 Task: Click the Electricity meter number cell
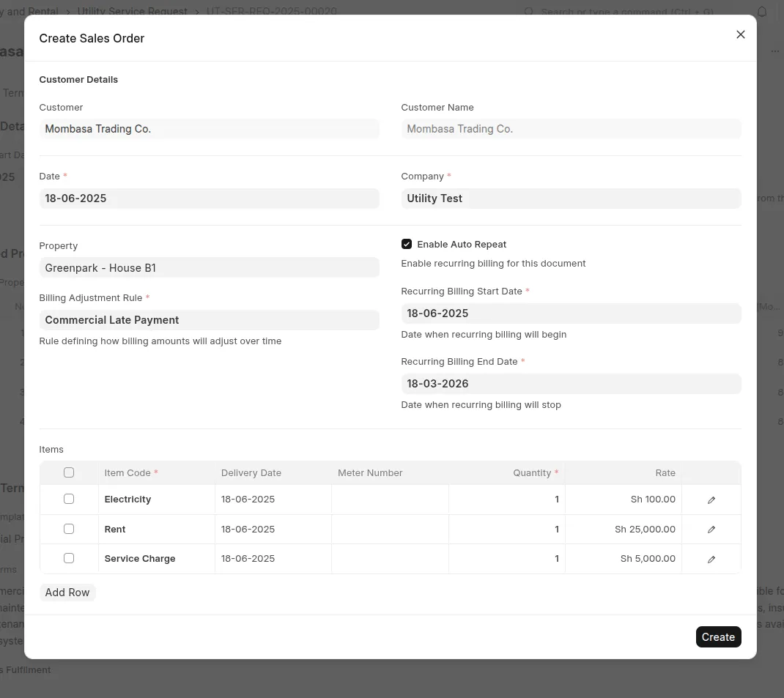pyautogui.click(x=390, y=499)
